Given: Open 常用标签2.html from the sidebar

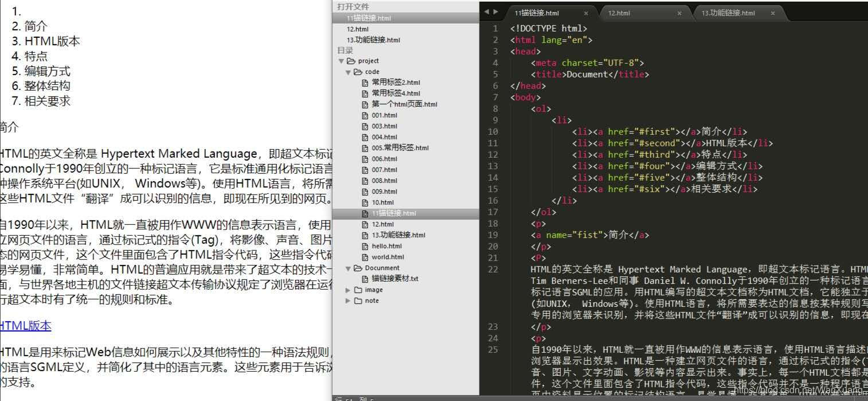Looking at the screenshot, I should (396, 82).
